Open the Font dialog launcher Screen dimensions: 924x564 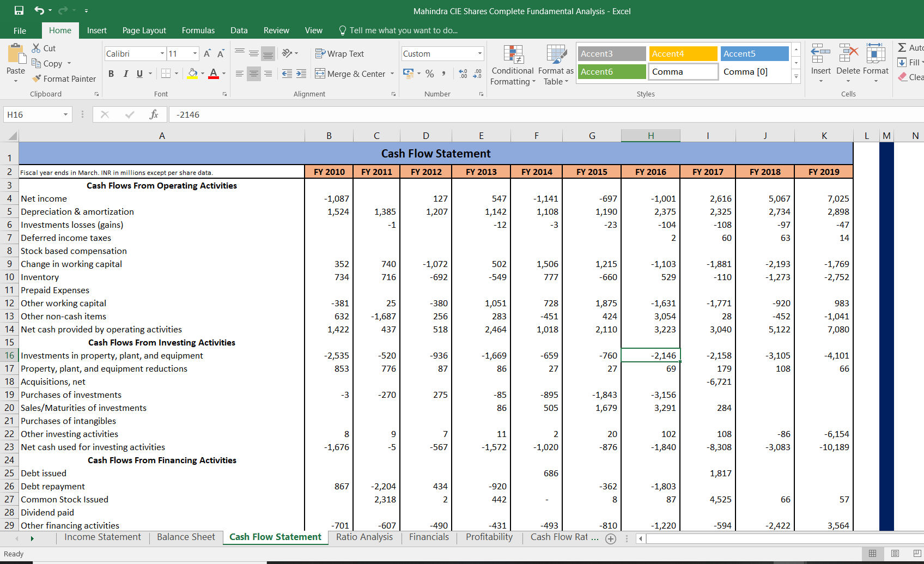click(x=224, y=94)
